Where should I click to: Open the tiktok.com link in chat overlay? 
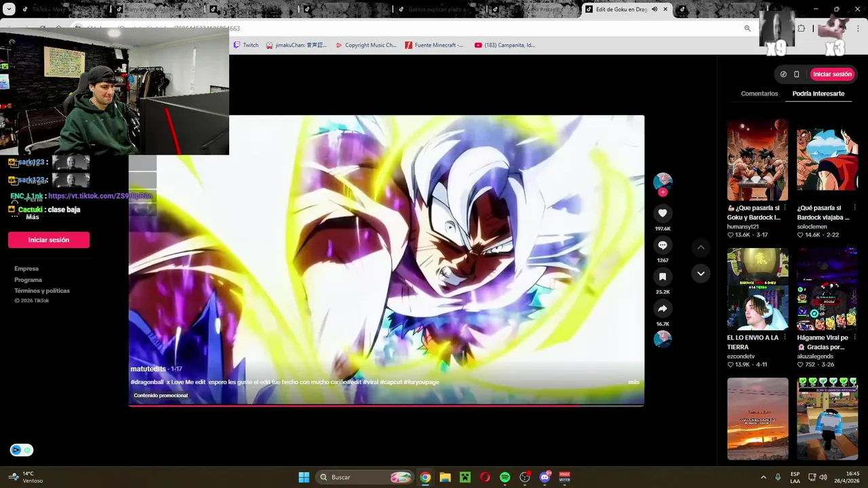(x=100, y=196)
